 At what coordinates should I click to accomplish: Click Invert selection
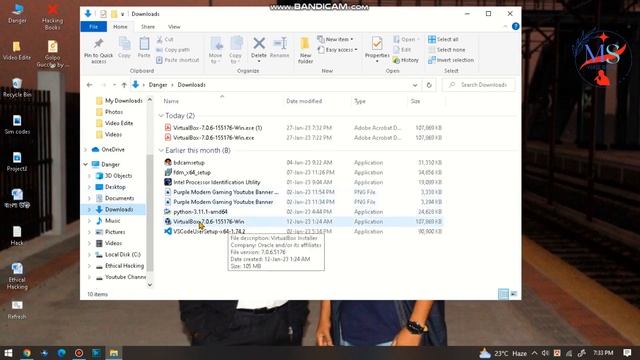(x=451, y=60)
